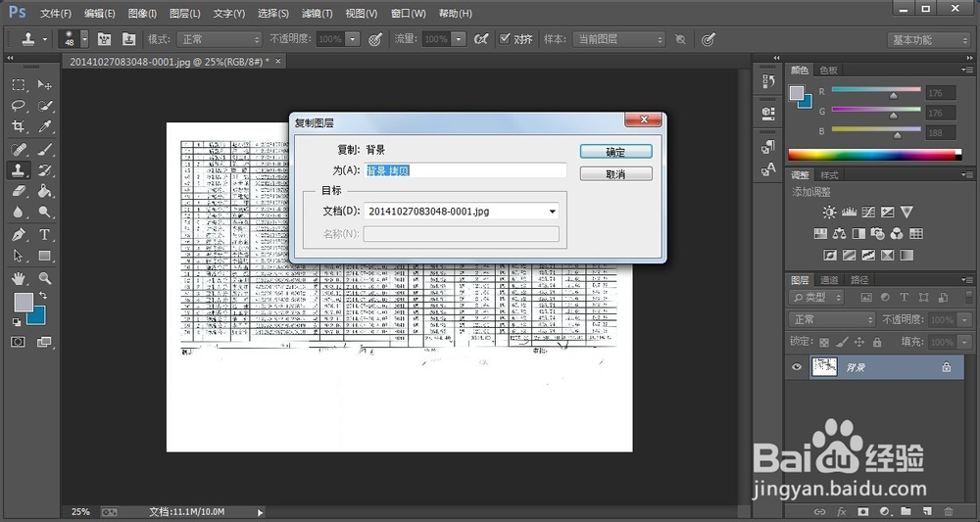Click the foreground color swatch in toolbox
Viewport: 980px width, 522px height.
tap(24, 303)
